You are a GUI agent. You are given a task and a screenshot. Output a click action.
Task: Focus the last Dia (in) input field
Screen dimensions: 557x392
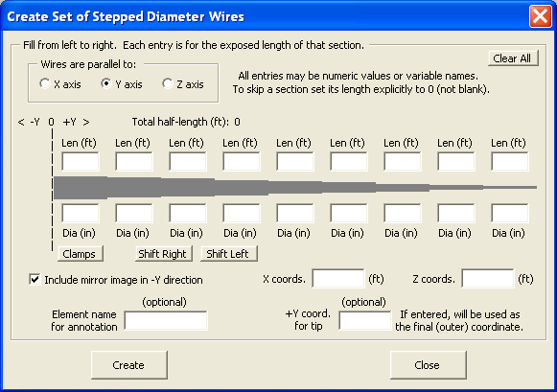510,213
